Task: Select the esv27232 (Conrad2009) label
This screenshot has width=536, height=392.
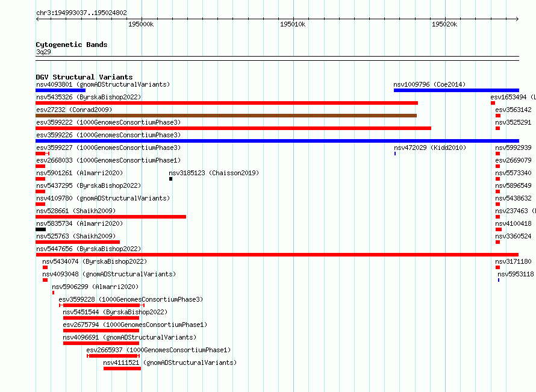Action: [x=74, y=110]
